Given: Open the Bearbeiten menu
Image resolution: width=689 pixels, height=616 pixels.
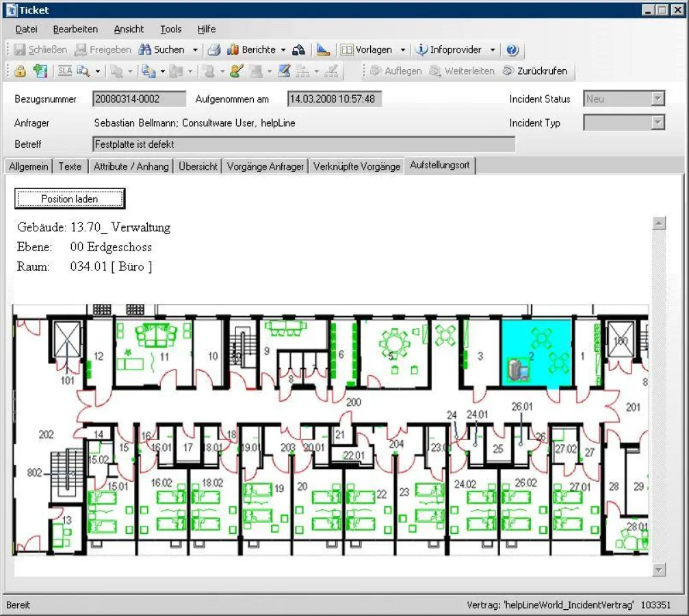Looking at the screenshot, I should tap(75, 29).
